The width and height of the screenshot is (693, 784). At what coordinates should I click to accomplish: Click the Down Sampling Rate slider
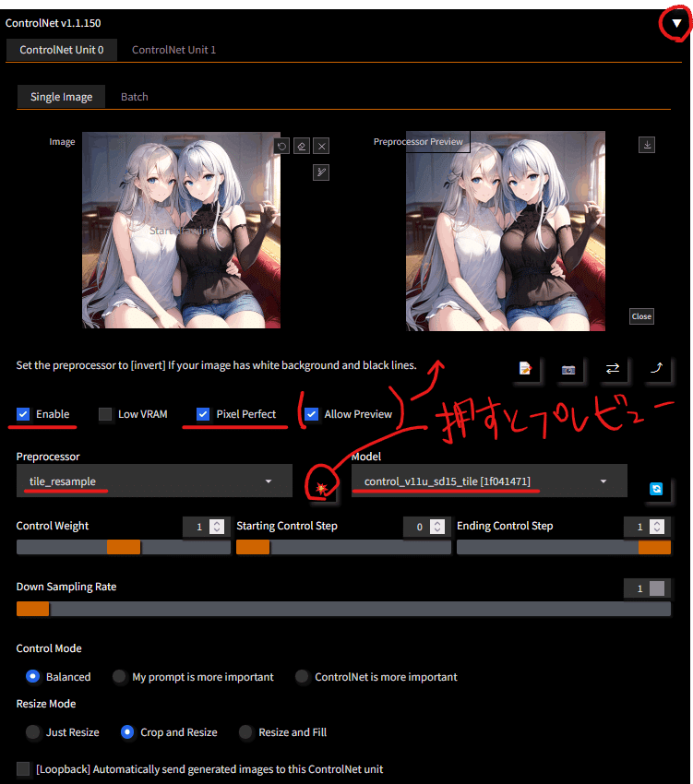(344, 609)
